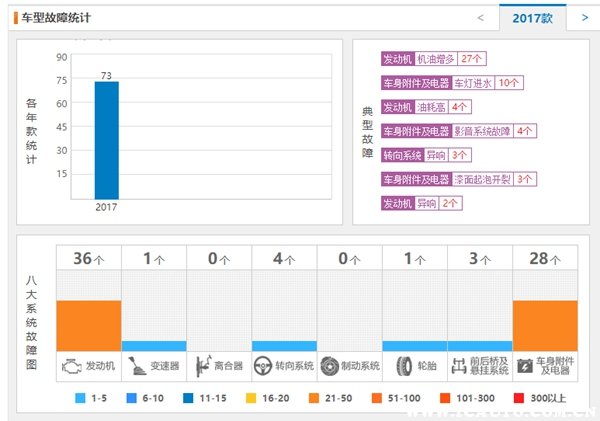Click the engine (发动机) system icon
This screenshot has width=600, height=421.
pyautogui.click(x=71, y=366)
